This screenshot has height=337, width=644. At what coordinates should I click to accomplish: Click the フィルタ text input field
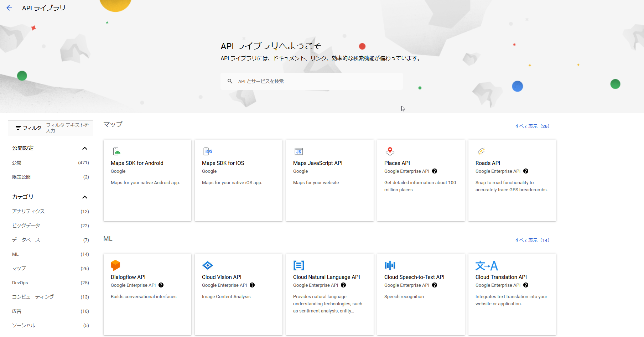coord(68,128)
